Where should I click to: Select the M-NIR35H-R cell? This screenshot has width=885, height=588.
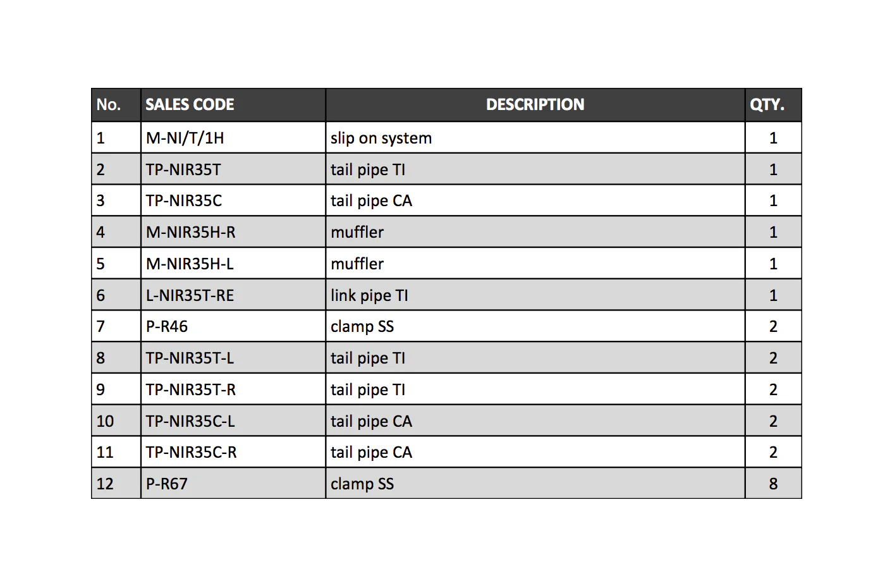[233, 232]
